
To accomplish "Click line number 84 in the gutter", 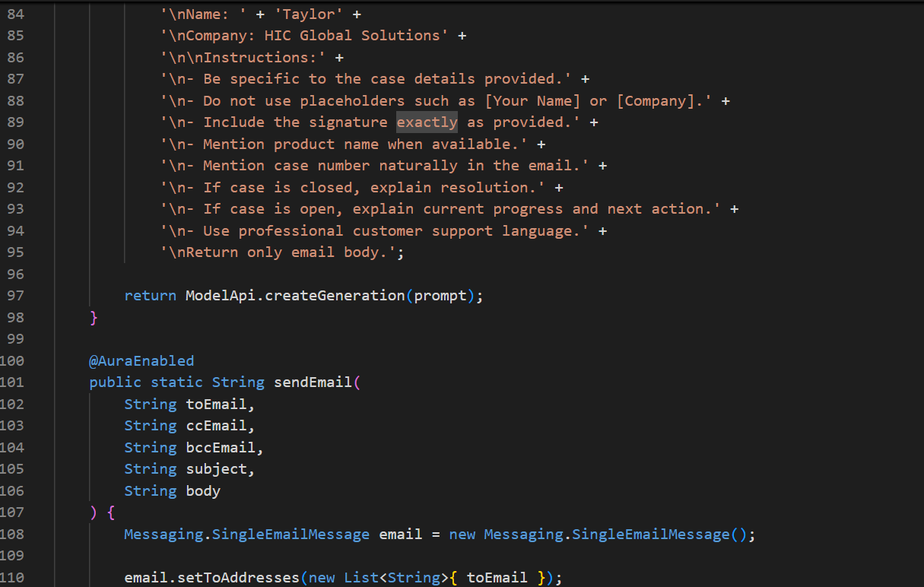I will (15, 14).
